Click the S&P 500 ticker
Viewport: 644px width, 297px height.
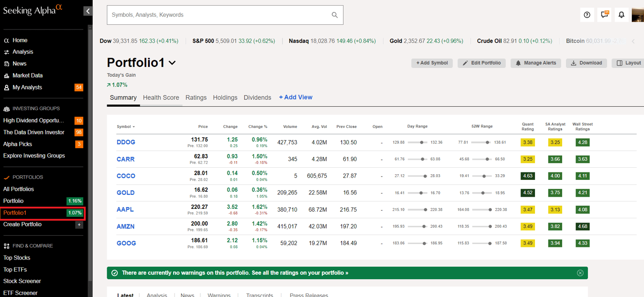coord(234,41)
